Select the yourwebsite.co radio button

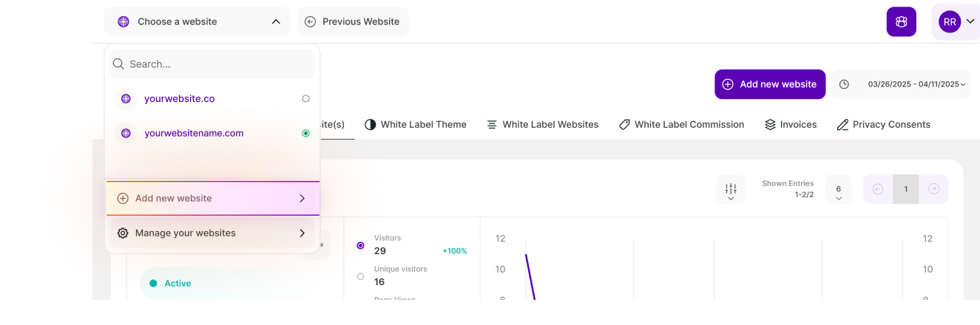click(x=305, y=98)
